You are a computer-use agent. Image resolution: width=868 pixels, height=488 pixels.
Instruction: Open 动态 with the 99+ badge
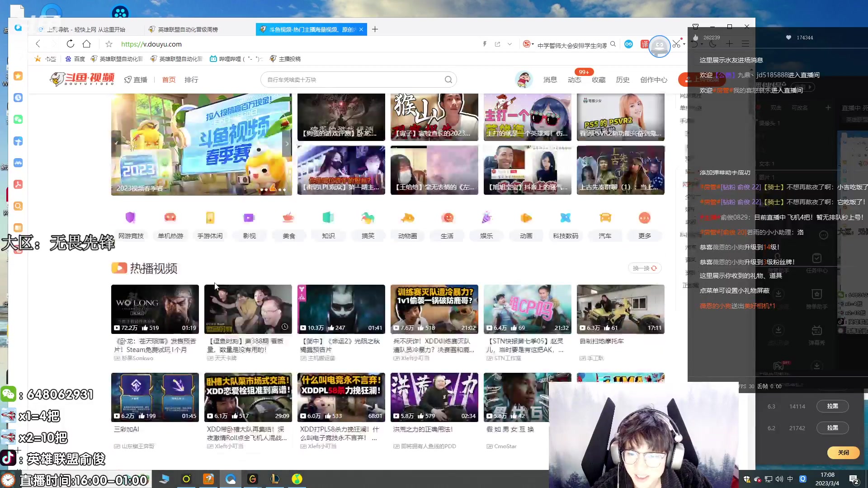(575, 80)
